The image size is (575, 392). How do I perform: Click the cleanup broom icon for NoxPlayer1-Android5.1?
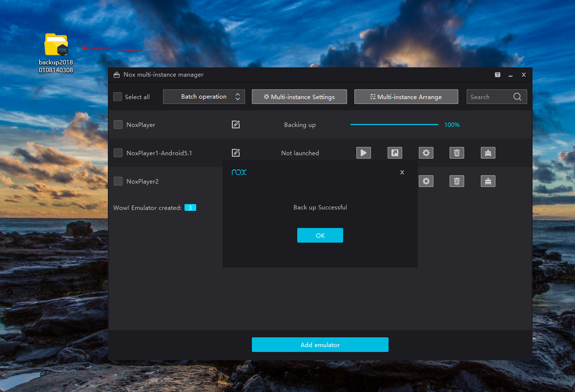[x=488, y=153]
